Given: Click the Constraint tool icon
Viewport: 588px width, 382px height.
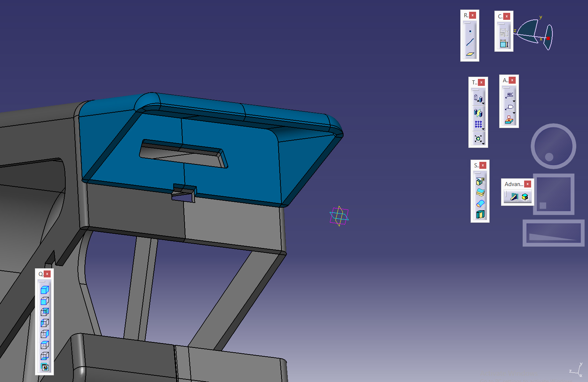Looking at the screenshot, I should point(504,44).
